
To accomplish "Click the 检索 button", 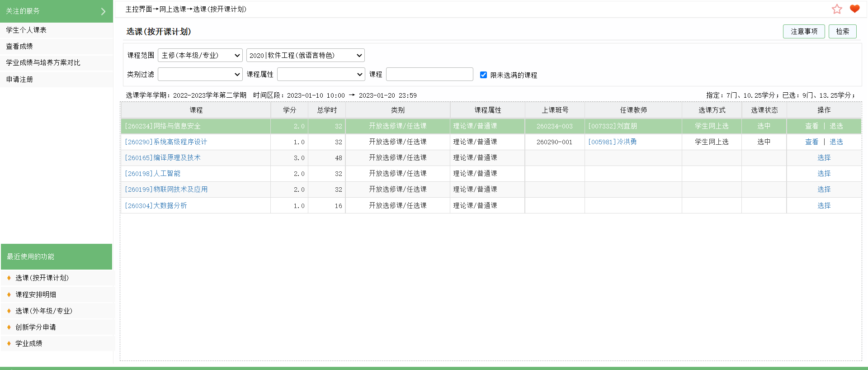I will [x=842, y=31].
